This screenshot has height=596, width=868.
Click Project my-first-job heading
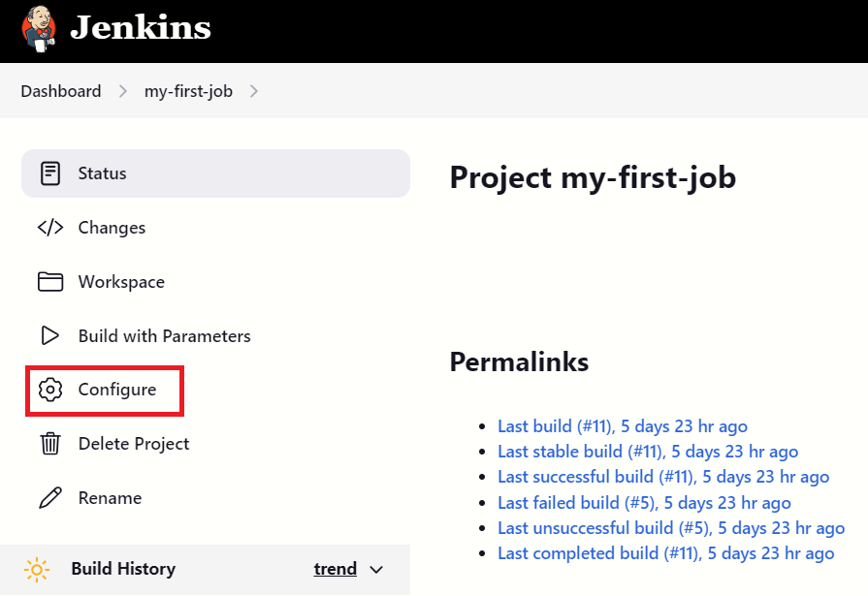[593, 178]
